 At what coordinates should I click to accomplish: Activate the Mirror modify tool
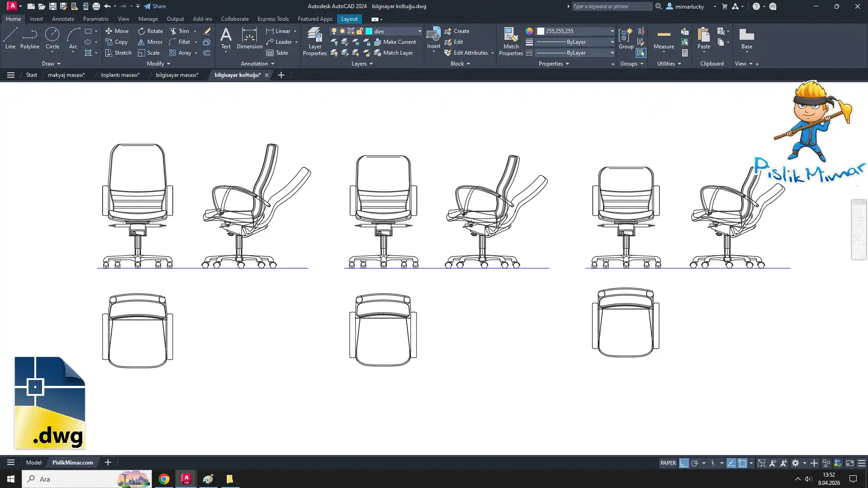150,42
